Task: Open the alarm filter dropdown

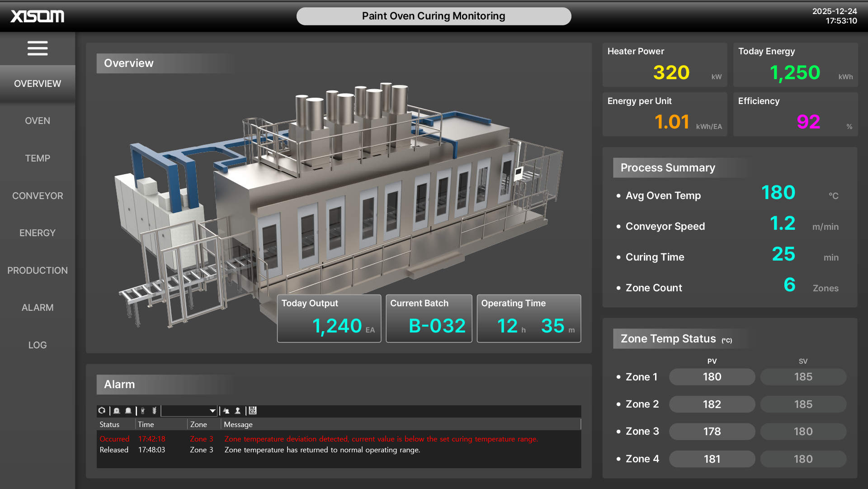Action: point(212,411)
